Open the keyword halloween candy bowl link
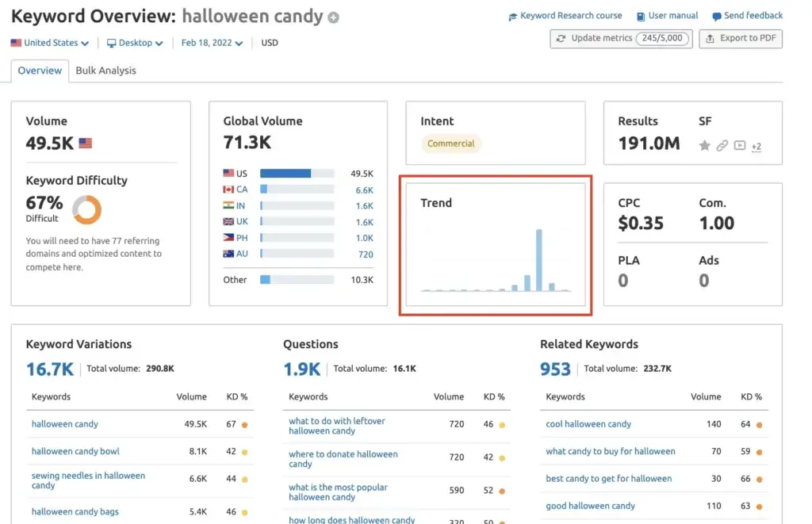This screenshot has height=524, width=812. [x=75, y=451]
